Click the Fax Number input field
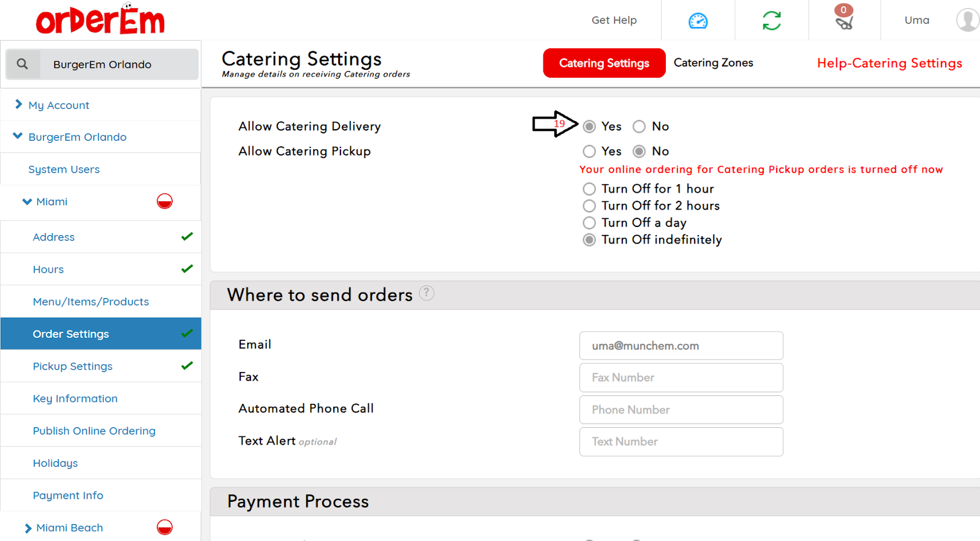The image size is (980, 541). (x=680, y=378)
